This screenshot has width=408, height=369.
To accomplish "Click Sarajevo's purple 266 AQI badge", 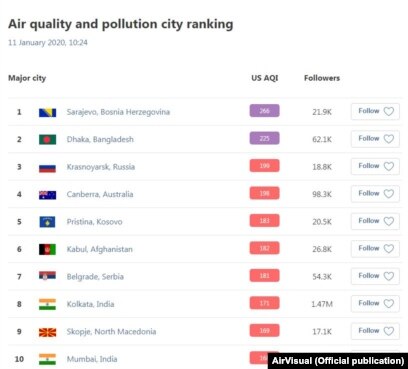I will (x=265, y=111).
